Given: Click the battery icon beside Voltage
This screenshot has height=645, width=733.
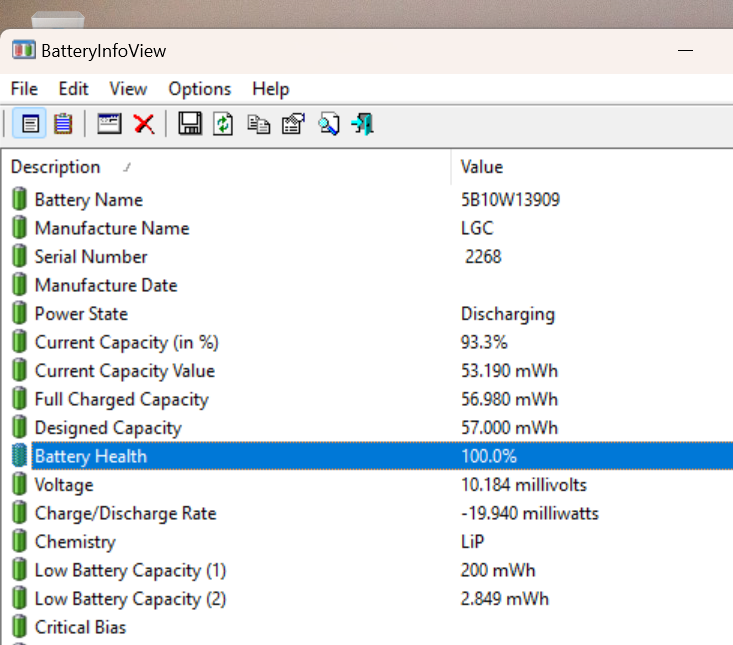Looking at the screenshot, I should tap(20, 484).
